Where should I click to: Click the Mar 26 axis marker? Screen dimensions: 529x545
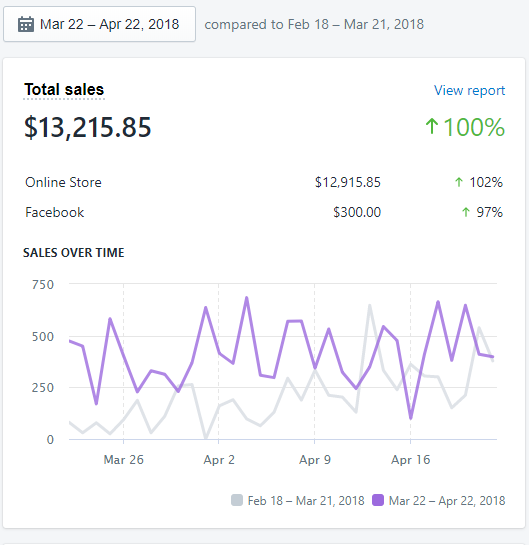pyautogui.click(x=123, y=459)
